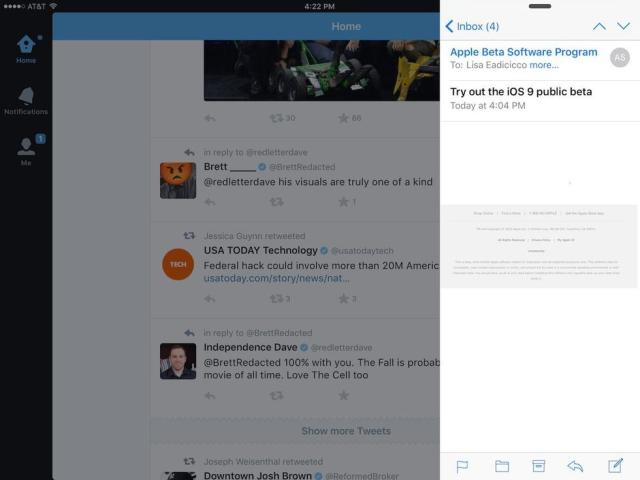Open Downtown Josh Brown's profile name
The width and height of the screenshot is (640, 480).
click(258, 476)
